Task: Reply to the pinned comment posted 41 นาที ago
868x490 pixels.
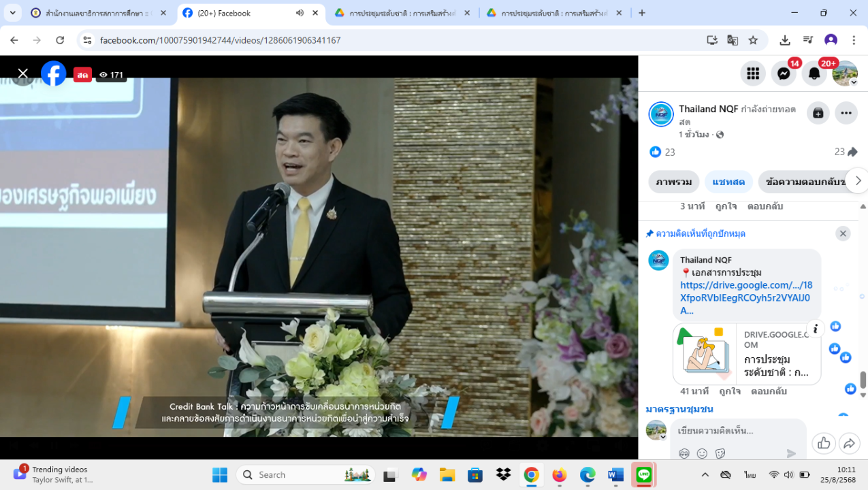Action: (769, 391)
